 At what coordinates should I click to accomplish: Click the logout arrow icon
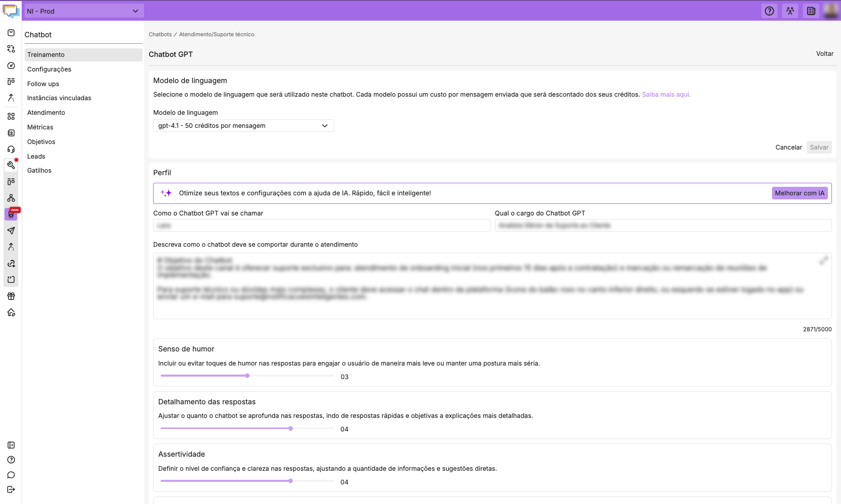click(x=11, y=489)
